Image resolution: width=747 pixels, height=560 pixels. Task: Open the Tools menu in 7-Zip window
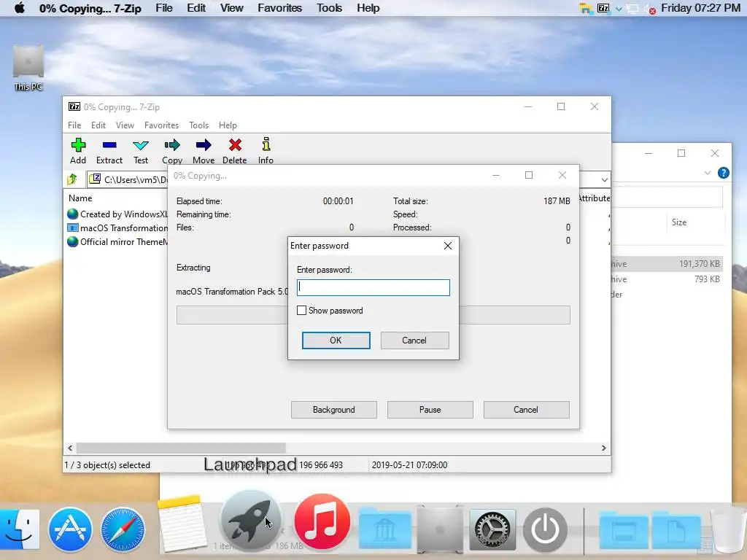(x=198, y=125)
